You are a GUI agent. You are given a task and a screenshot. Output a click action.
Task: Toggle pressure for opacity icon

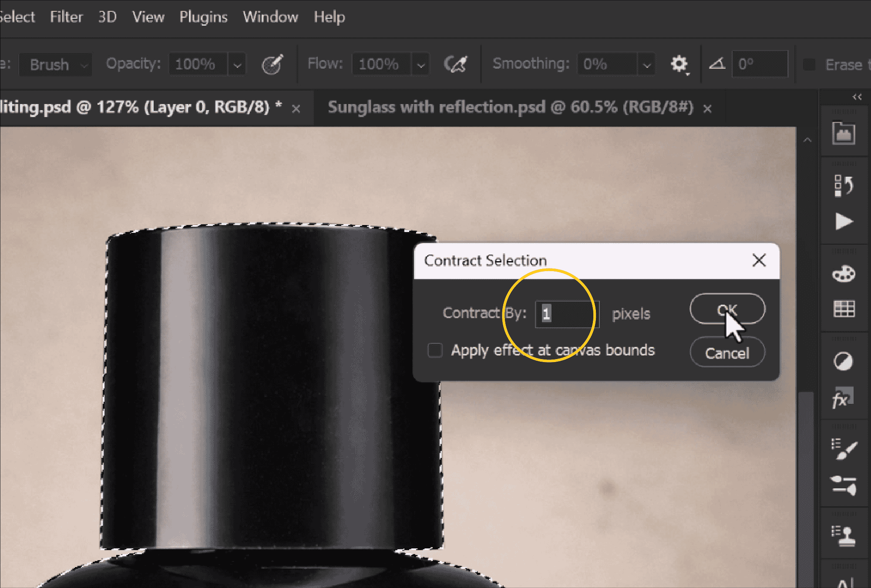(x=272, y=64)
